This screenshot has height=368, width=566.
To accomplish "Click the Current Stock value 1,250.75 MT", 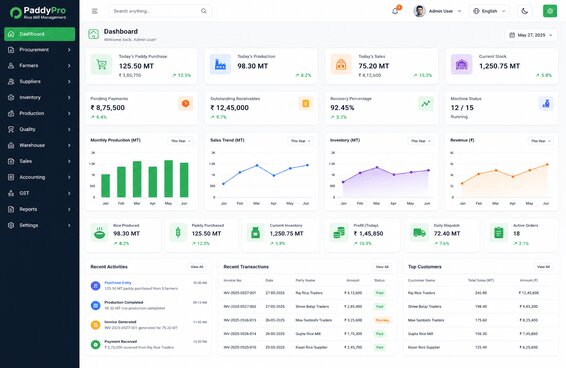I will coord(500,66).
